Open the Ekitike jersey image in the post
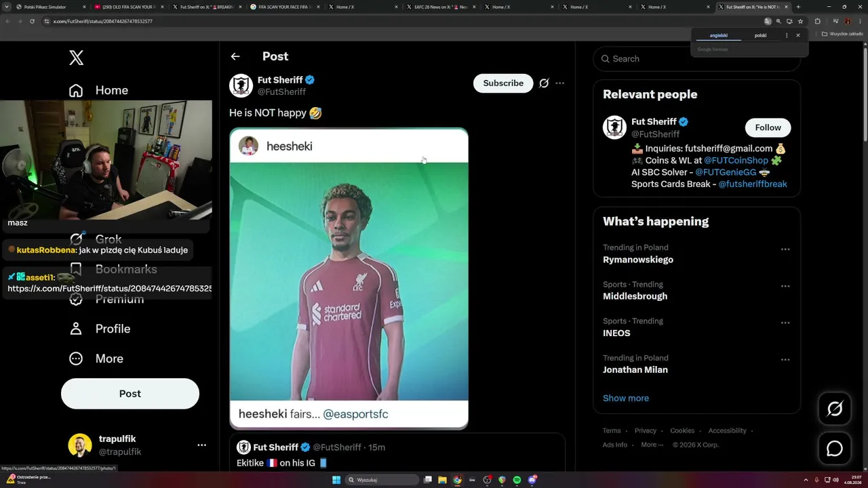 349,279
